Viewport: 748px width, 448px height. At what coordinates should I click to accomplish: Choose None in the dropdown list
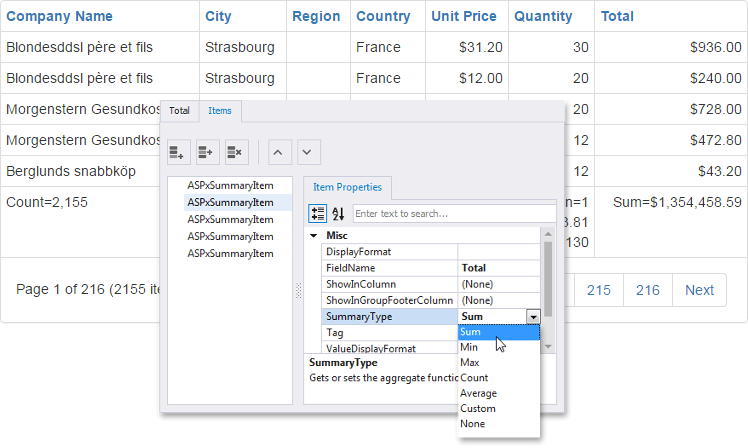pos(499,424)
